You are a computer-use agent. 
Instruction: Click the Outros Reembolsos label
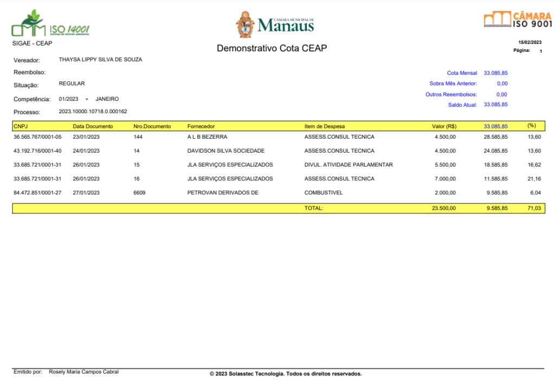(x=451, y=95)
